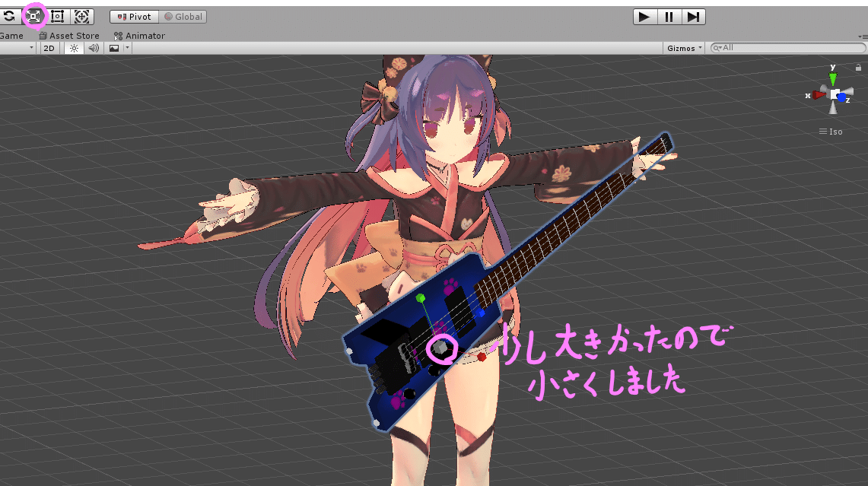Viewport: 868px width, 486px height.
Task: Click the blue Z axis cone on scene gizmo
Action: click(x=842, y=97)
